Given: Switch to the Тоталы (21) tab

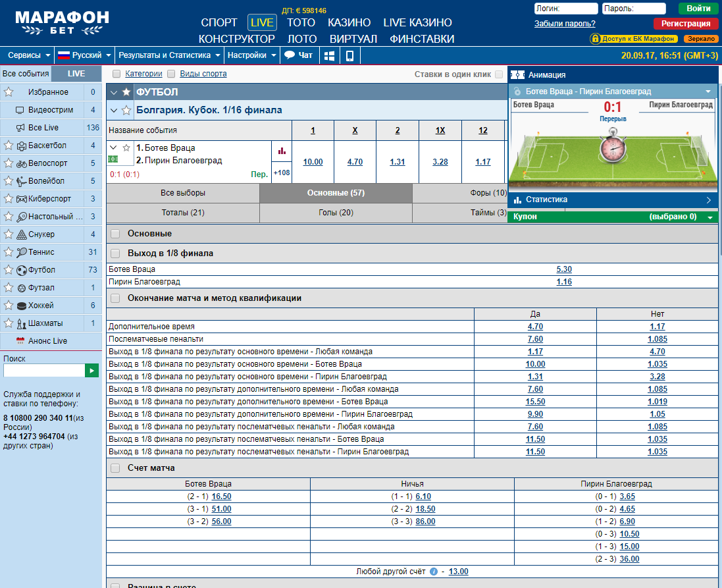Looking at the screenshot, I should point(183,213).
